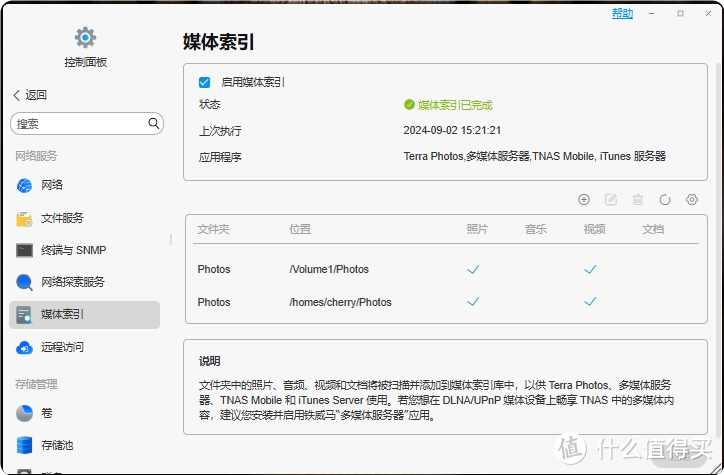Screen dimensions: 724x475
Task: Collapse the 存储管理 section header
Action: click(36, 383)
